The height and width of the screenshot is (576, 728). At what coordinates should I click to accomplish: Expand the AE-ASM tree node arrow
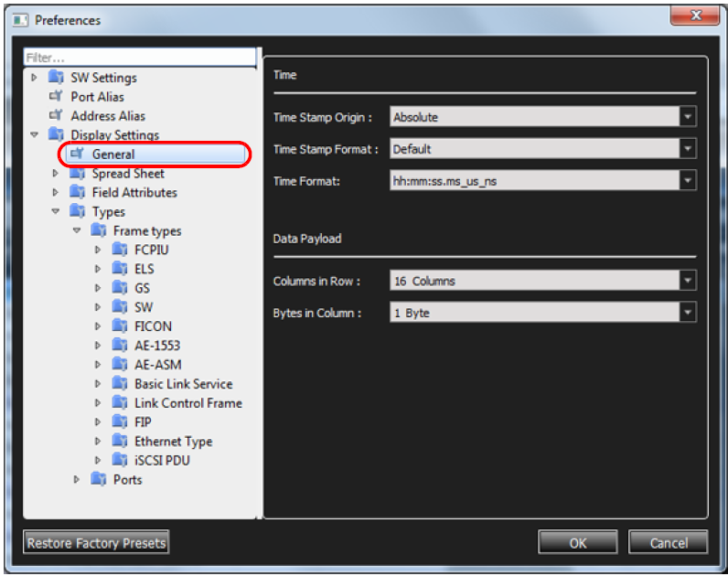point(98,365)
